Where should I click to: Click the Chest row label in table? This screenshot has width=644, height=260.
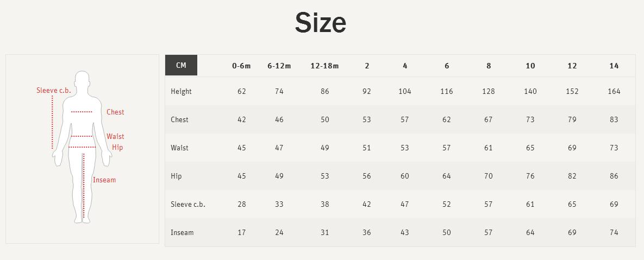[x=179, y=120]
